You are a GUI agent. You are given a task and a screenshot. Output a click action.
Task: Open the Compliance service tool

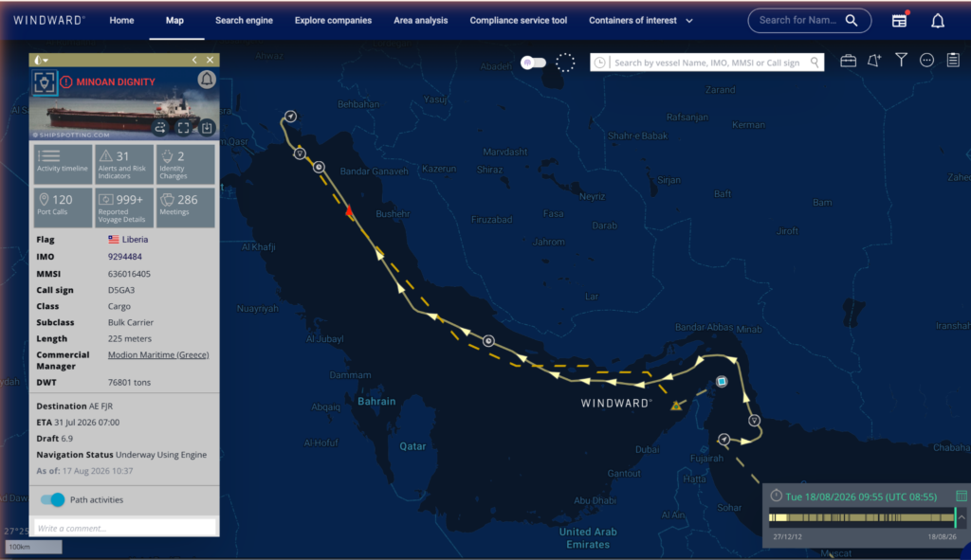tap(519, 21)
